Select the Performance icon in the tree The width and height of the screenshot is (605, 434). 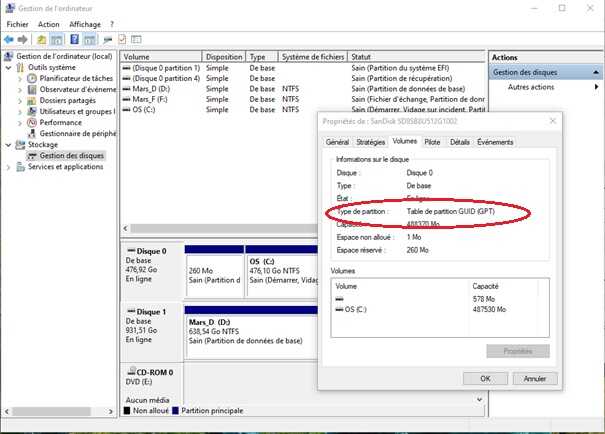32,123
